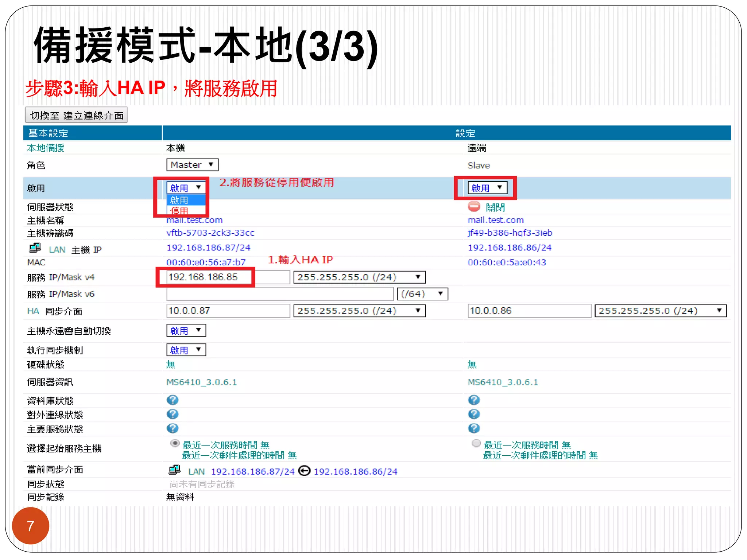747x560 pixels.
Task: Click remote 主要服務狀態 question icon
Action: tap(474, 428)
